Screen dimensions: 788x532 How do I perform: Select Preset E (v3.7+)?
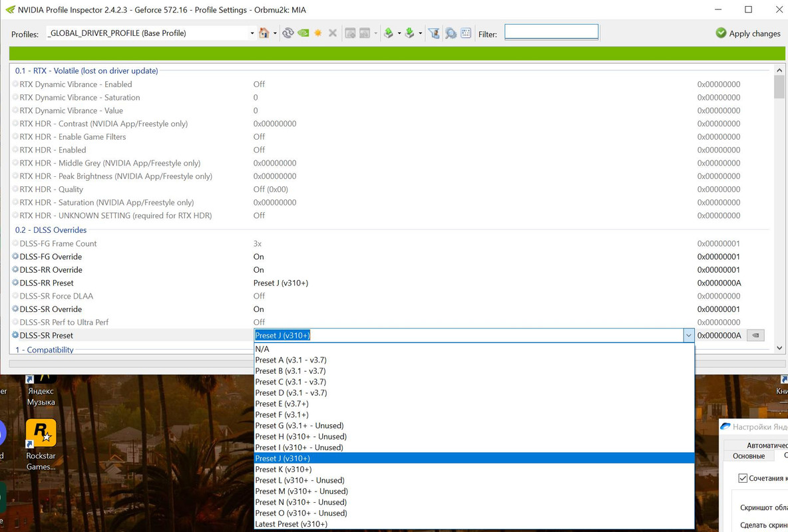(475, 404)
